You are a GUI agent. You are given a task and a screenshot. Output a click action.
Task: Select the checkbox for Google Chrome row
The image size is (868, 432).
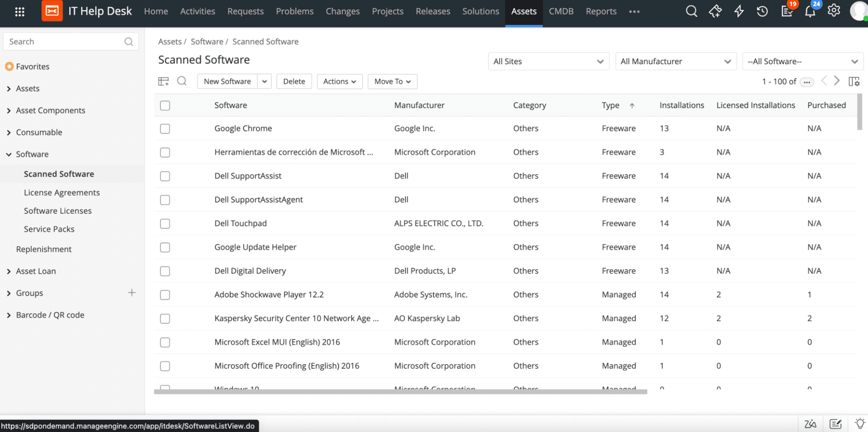pos(165,129)
